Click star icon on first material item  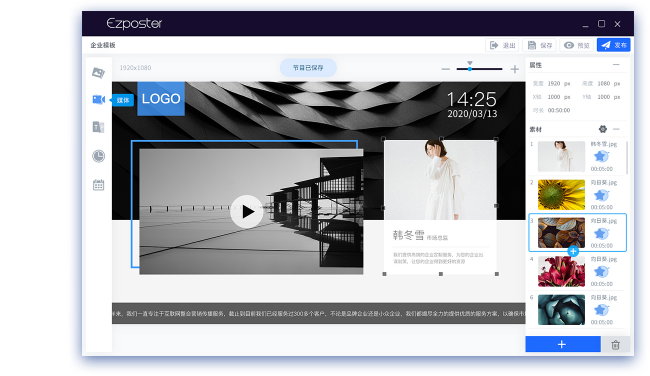[x=601, y=156]
